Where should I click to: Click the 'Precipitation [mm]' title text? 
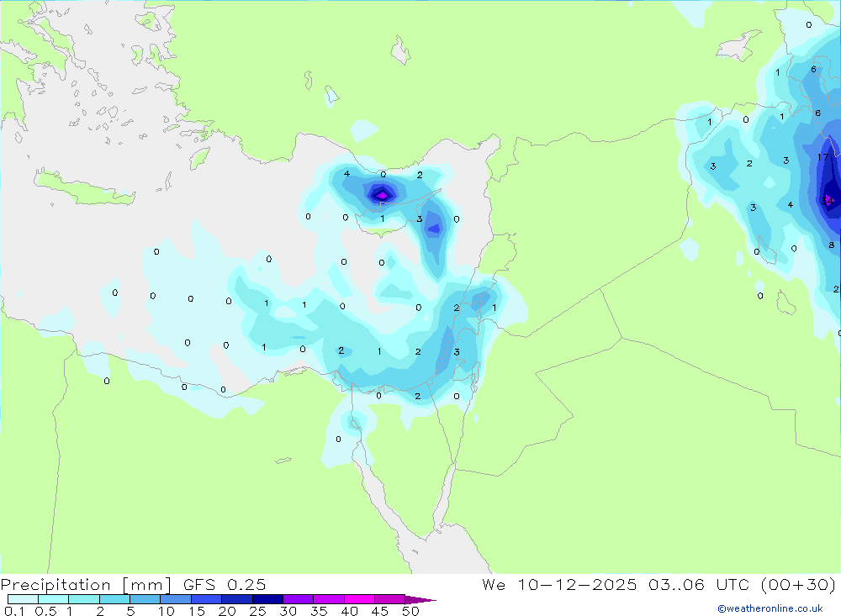click(x=87, y=585)
